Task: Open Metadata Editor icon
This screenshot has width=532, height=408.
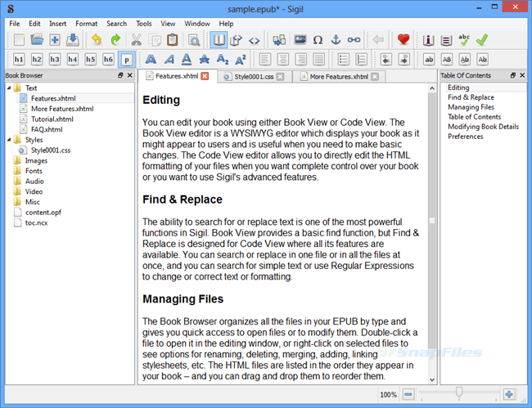Action: 428,41
